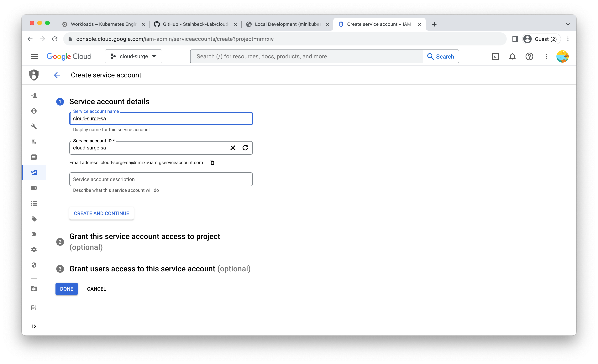Image resolution: width=598 pixels, height=364 pixels.
Task: Click the document/audit log icon in sidebar
Action: (x=34, y=142)
